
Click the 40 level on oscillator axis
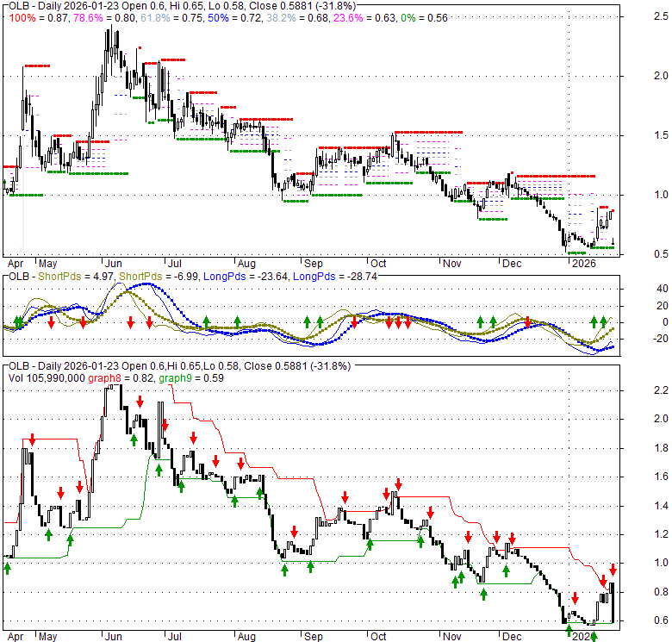tap(663, 289)
